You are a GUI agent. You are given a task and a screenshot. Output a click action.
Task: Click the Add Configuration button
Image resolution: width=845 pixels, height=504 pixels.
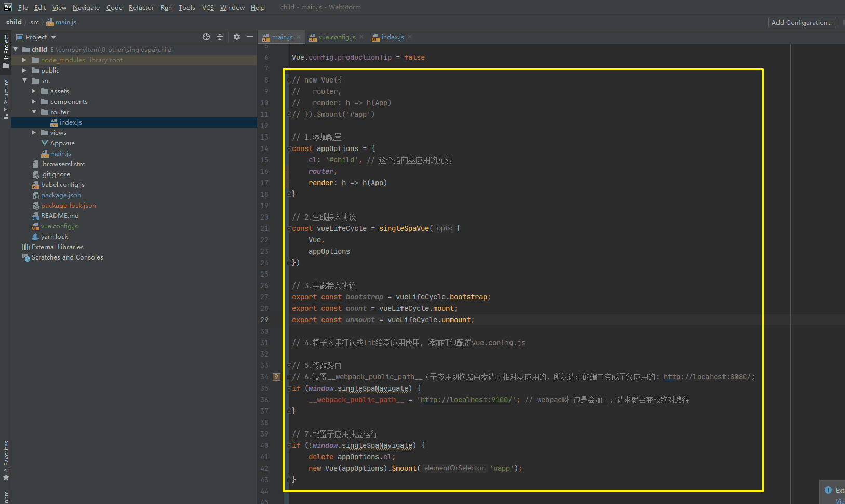pos(801,22)
